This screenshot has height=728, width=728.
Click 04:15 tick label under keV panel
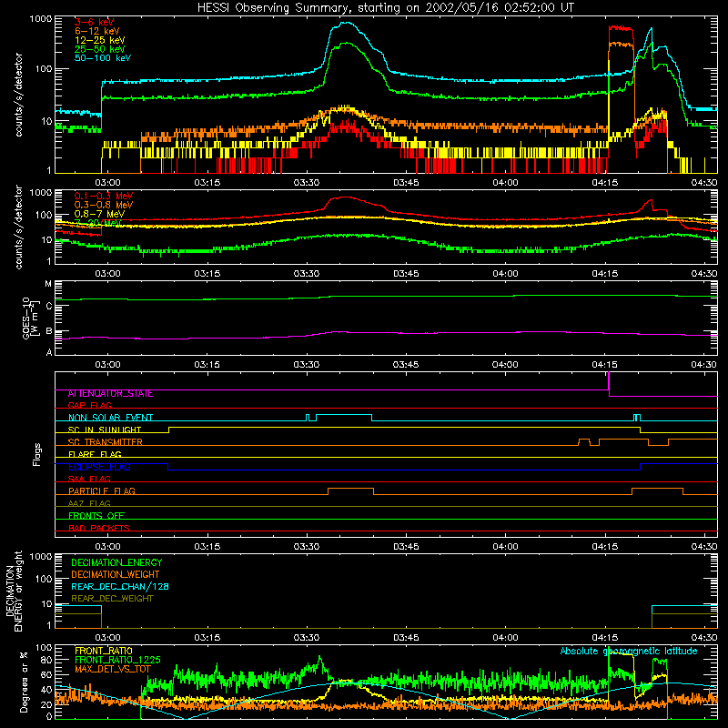[604, 183]
